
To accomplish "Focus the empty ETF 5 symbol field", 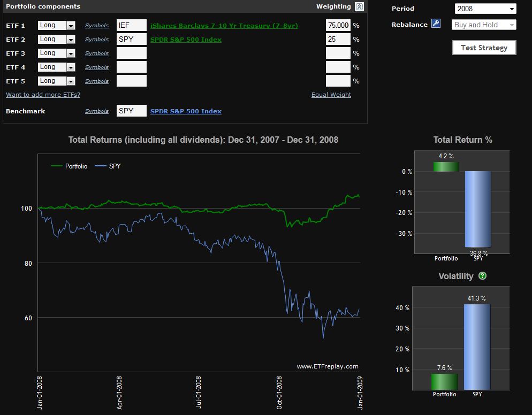I will coord(132,81).
